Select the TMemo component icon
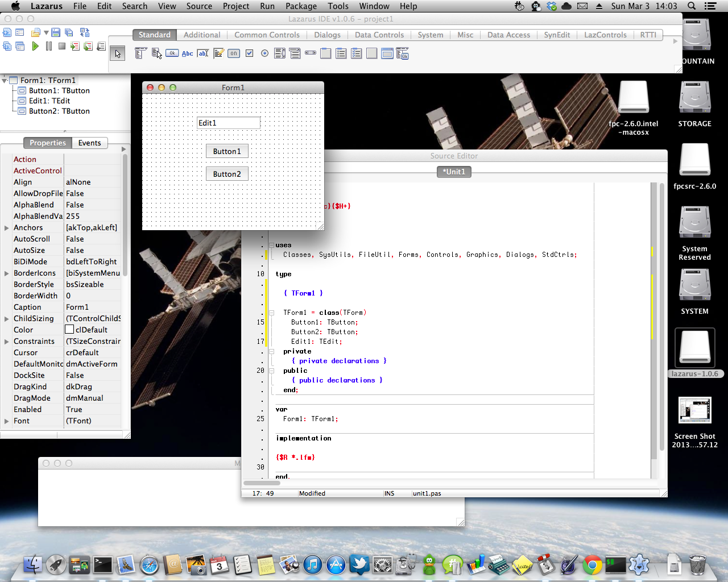 (218, 53)
